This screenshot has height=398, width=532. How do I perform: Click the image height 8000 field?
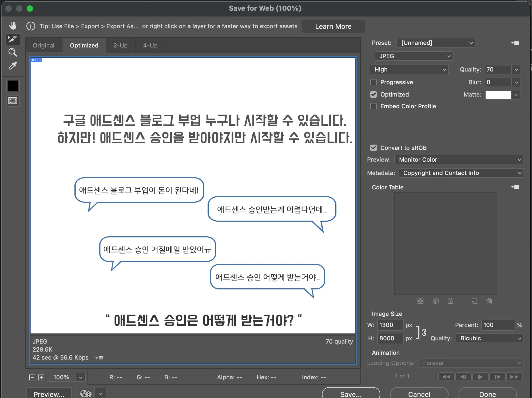[x=390, y=338]
